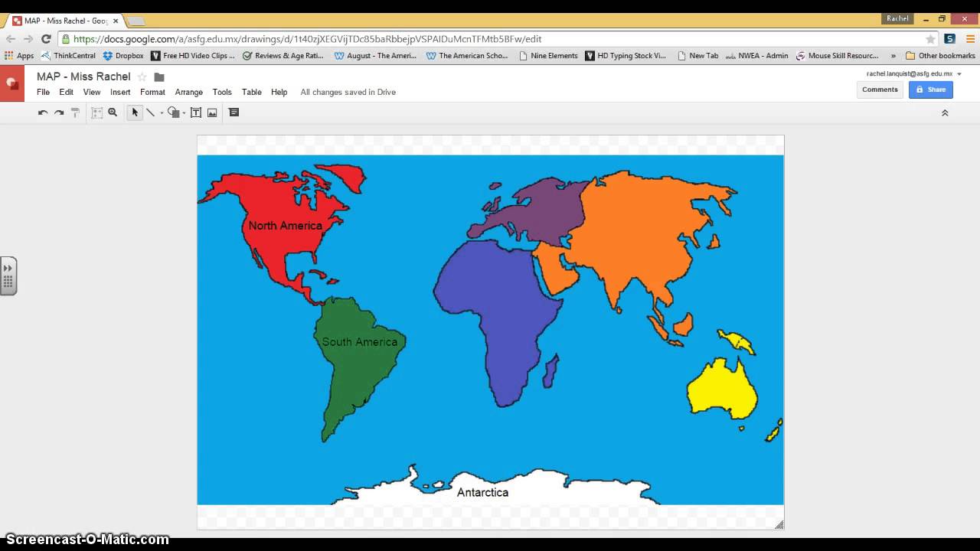Select the Line tool

(x=150, y=112)
